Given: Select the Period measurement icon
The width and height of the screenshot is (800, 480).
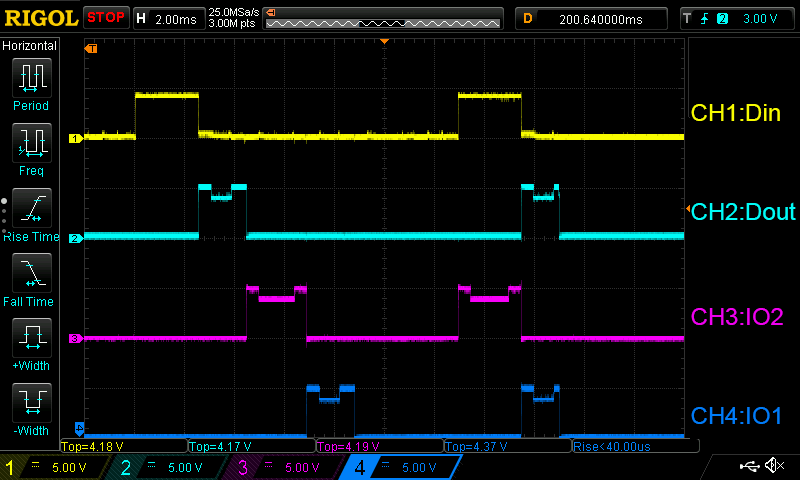Looking at the screenshot, I should click(x=32, y=78).
